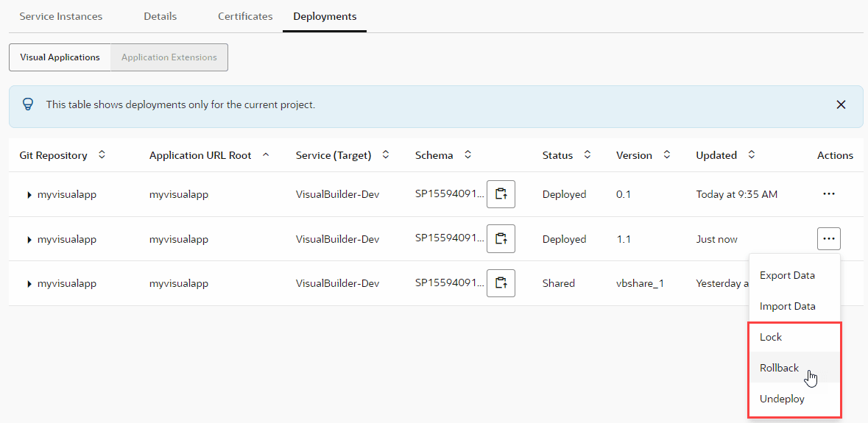The height and width of the screenshot is (423, 868).
Task: Sort by Schema column
Action: pyautogui.click(x=467, y=154)
